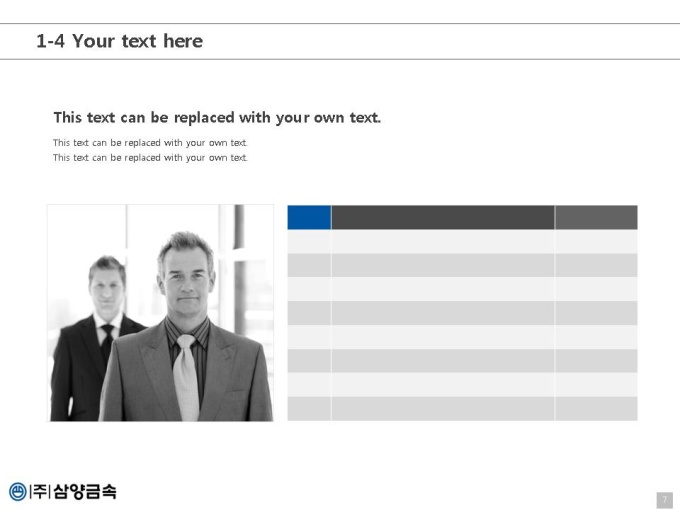Image resolution: width=680 pixels, height=510 pixels.
Task: Click the first row's right column cell
Action: (x=596, y=242)
